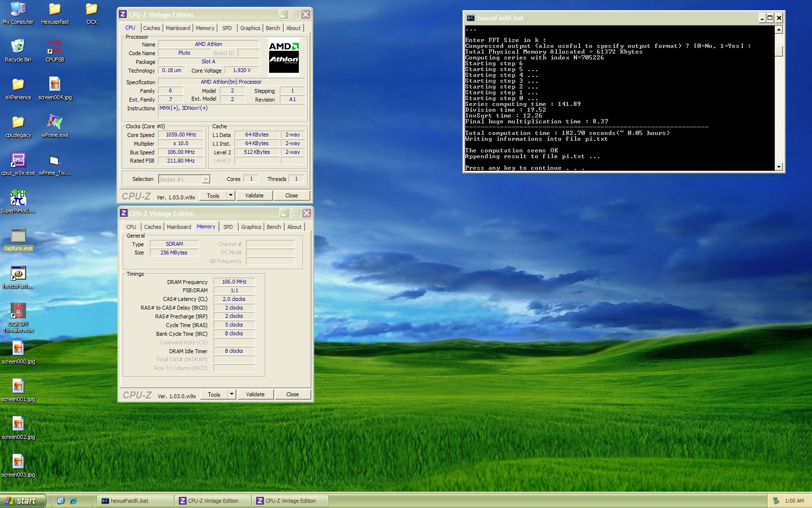The image size is (812, 508).
Task: Select the wPrime_Tw... file icon
Action: (55, 164)
